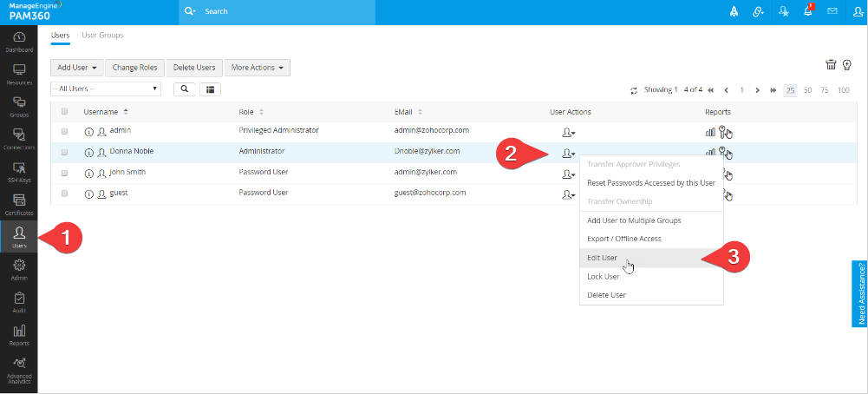Open the More Actions dropdown

[x=257, y=68]
